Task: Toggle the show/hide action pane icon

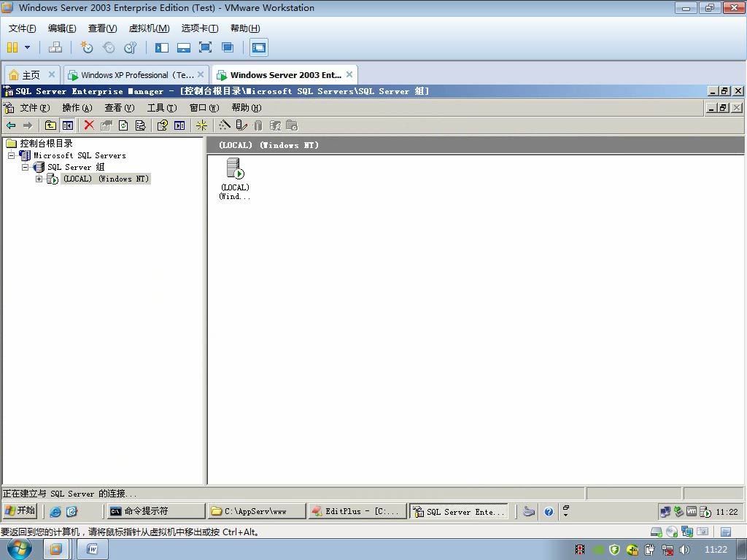Action: pyautogui.click(x=179, y=125)
